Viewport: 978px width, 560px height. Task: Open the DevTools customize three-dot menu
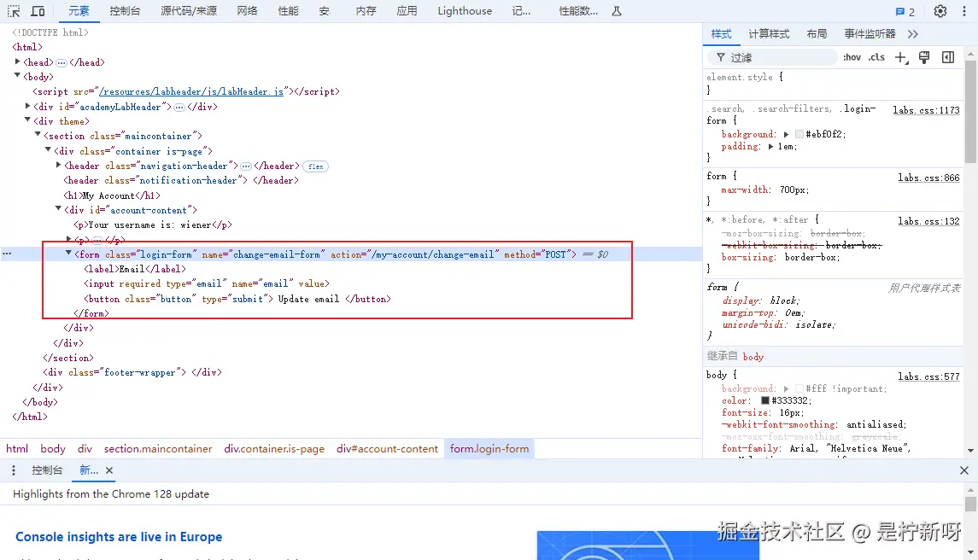964,11
